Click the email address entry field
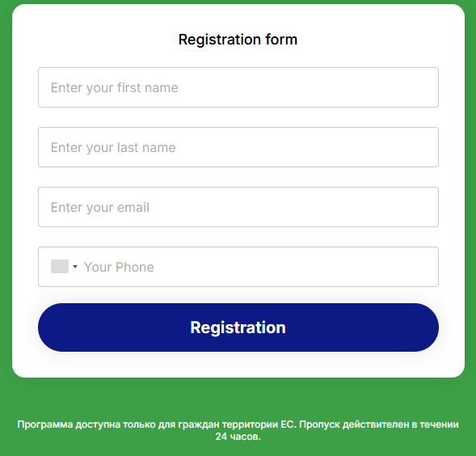 point(238,207)
